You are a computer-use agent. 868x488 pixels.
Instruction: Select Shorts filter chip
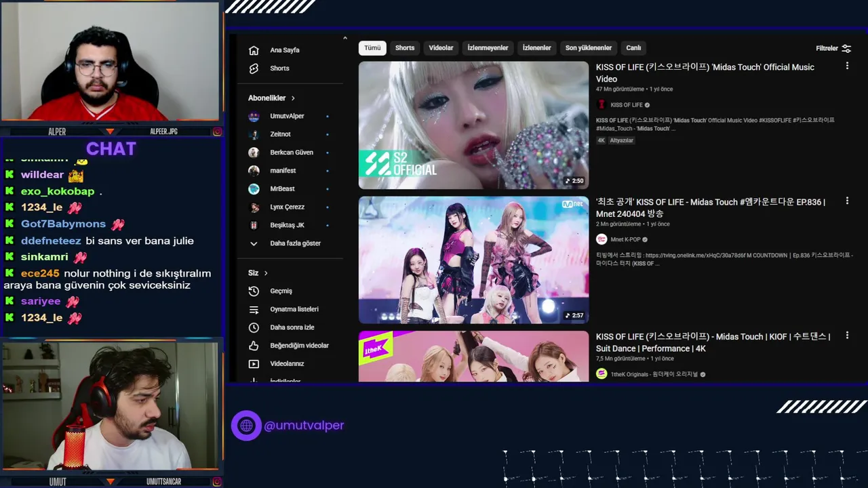tap(405, 48)
